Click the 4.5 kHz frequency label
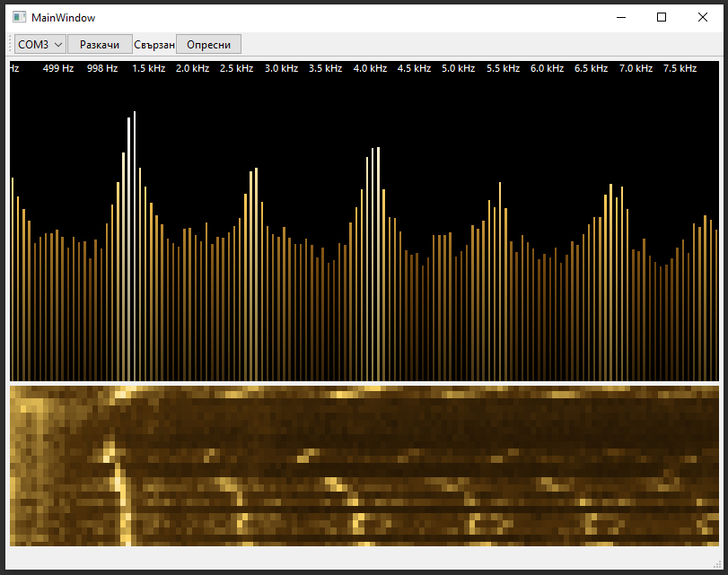This screenshot has height=575, width=728. point(414,68)
